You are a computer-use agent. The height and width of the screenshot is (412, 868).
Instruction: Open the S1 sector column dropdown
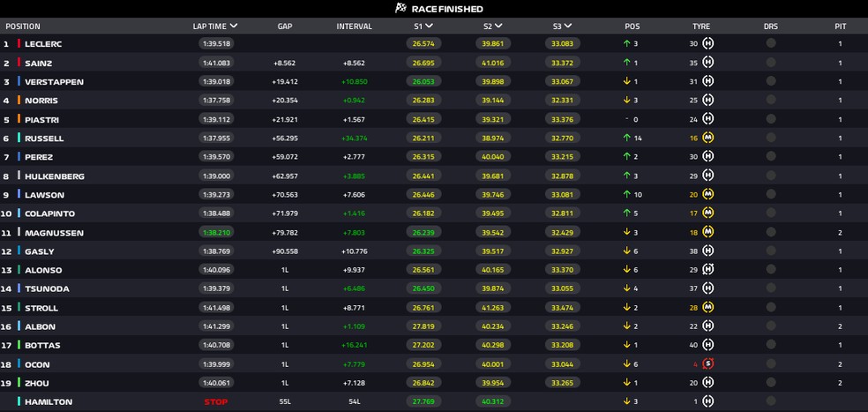tap(429, 26)
